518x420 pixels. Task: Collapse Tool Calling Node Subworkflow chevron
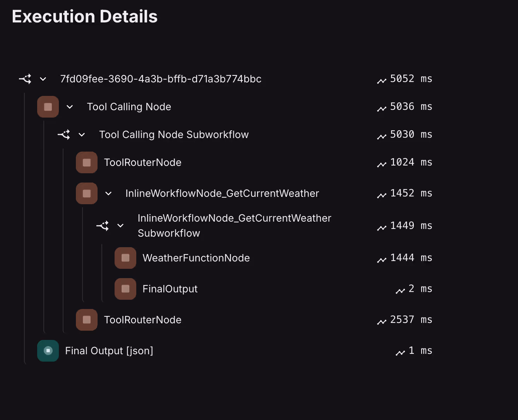(x=82, y=135)
